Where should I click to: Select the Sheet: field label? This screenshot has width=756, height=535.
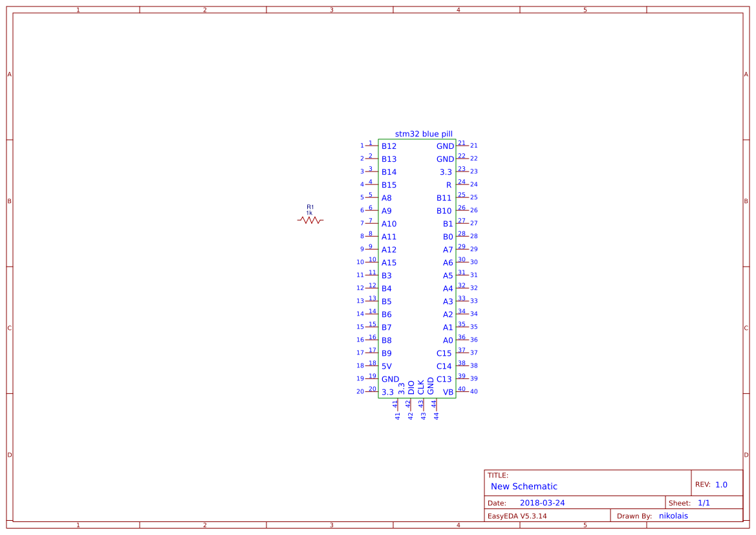(680, 503)
